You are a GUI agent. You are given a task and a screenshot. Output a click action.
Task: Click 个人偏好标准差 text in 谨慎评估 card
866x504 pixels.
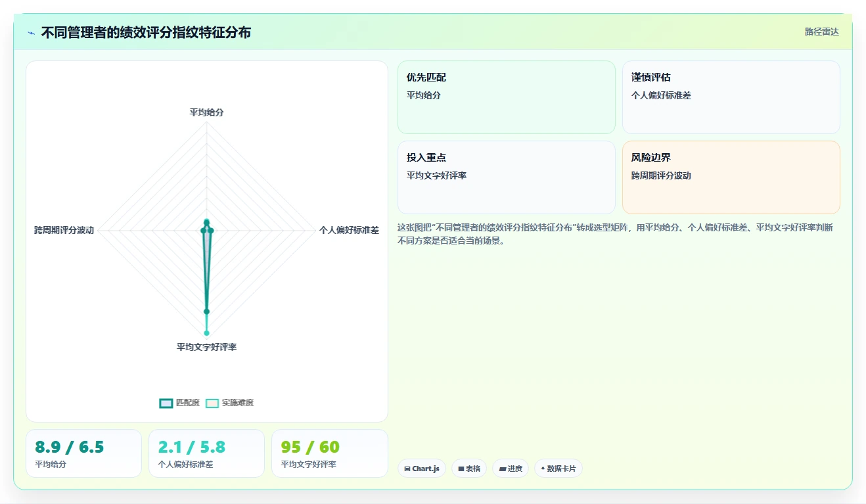click(x=661, y=95)
